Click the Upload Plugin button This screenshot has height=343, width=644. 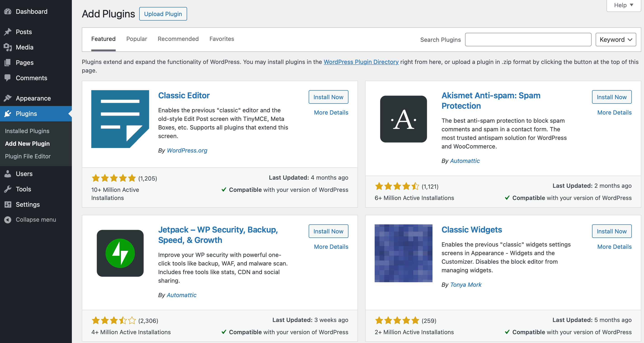[x=163, y=14]
